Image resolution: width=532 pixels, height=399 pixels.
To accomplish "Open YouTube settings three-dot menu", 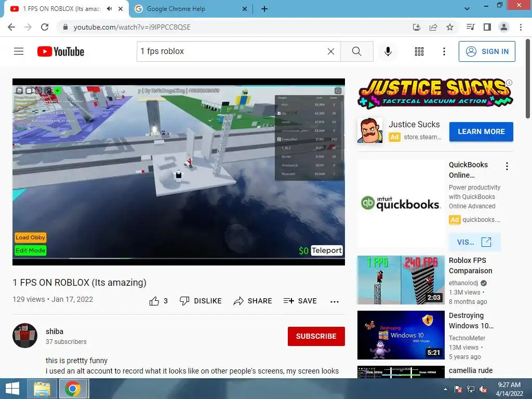I will point(444,51).
